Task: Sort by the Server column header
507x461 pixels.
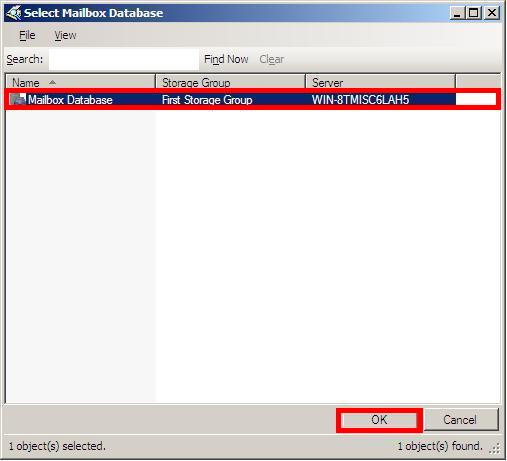Action: coord(380,82)
